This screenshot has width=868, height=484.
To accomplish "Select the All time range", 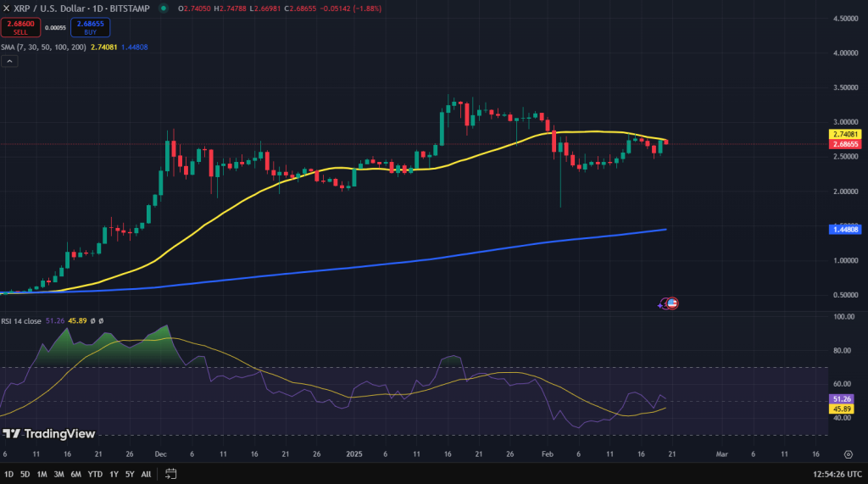I will tap(146, 474).
